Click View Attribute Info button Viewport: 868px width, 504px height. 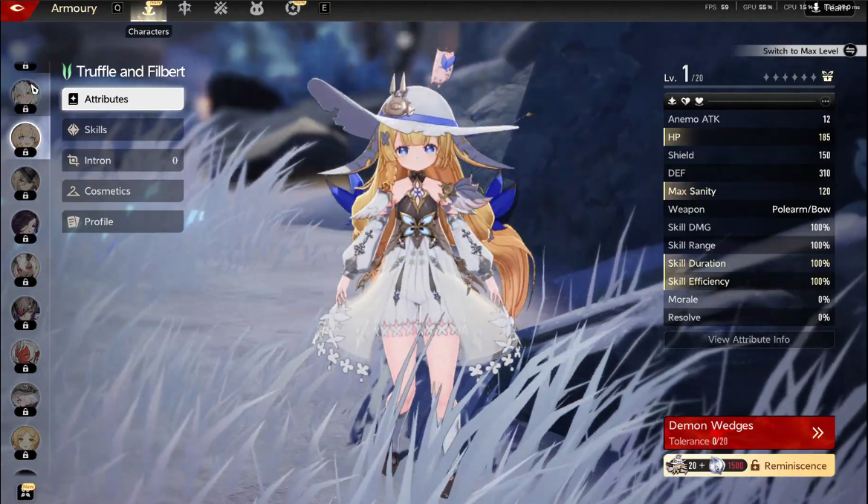(x=748, y=340)
